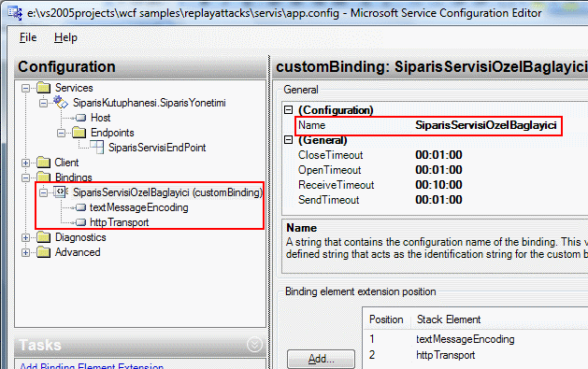588x369 pixels.
Task: Click the Services folder icon
Action: click(44, 88)
